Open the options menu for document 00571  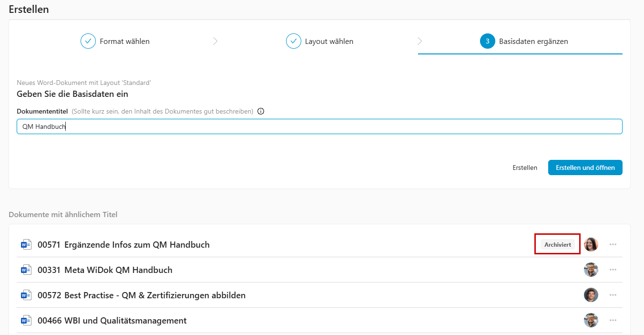coord(613,244)
